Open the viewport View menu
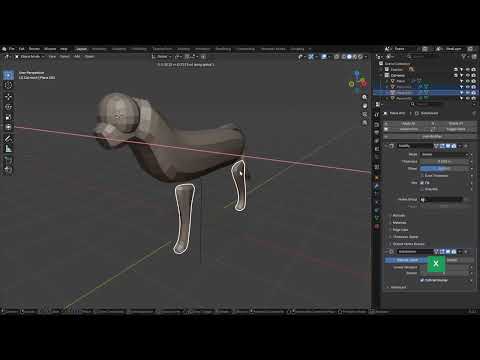The width and height of the screenshot is (480, 360). tap(52, 57)
